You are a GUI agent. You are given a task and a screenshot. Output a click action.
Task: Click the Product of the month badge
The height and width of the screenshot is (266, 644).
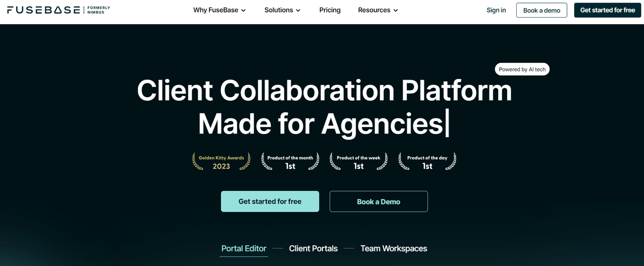(x=290, y=162)
